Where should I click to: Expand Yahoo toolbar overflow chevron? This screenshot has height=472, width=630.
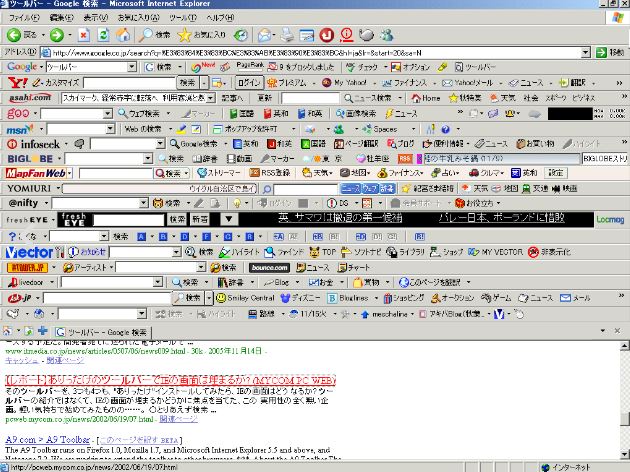point(619,83)
